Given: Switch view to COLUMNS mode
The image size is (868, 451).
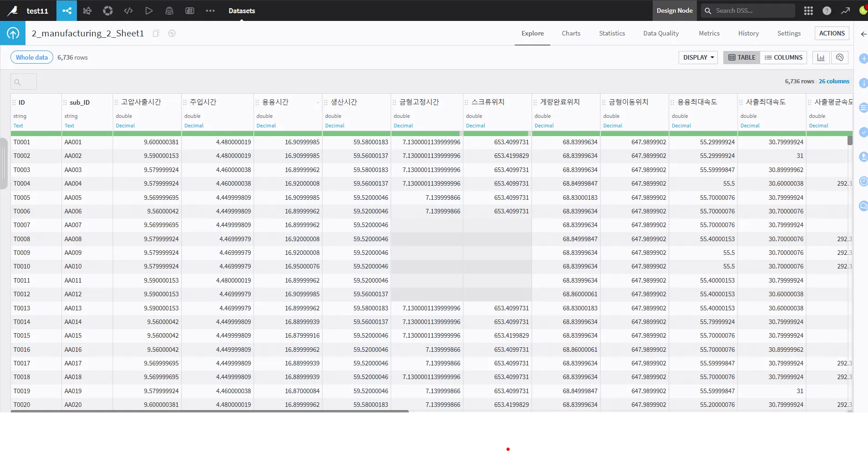Looking at the screenshot, I should pos(783,57).
